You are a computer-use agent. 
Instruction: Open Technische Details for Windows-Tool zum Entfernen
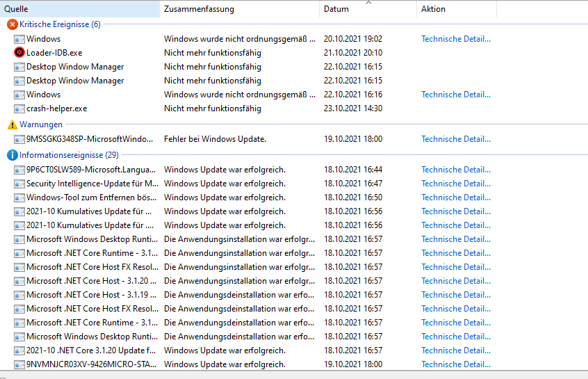456,197
